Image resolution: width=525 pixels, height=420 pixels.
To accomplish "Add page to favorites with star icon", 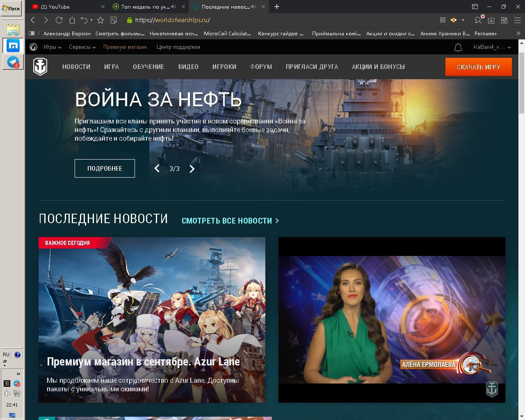I will (x=100, y=20).
